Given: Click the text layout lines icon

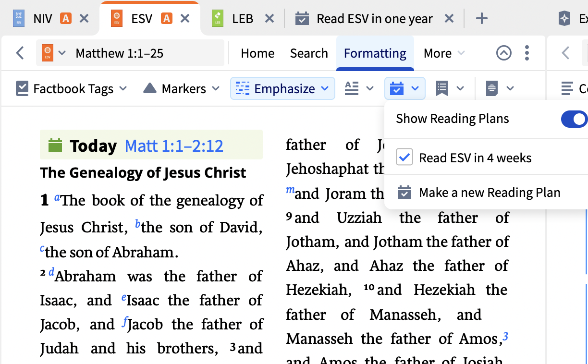Looking at the screenshot, I should (x=352, y=88).
